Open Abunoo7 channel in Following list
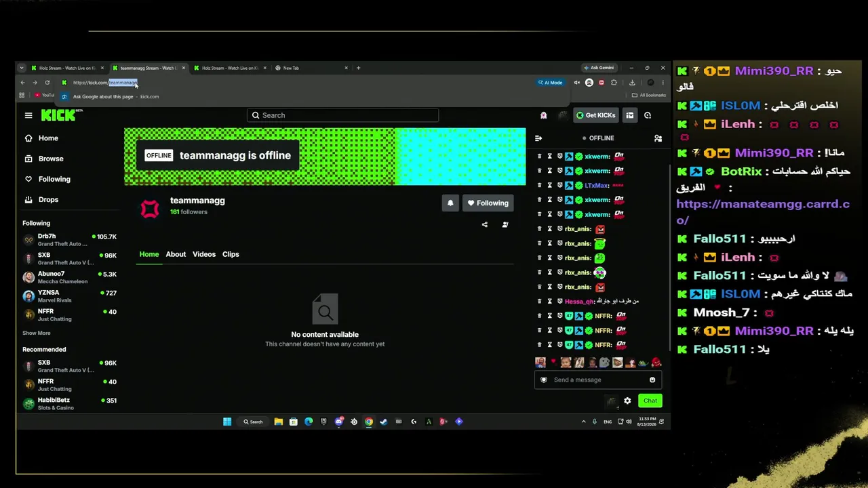This screenshot has height=488, width=868. 69,277
